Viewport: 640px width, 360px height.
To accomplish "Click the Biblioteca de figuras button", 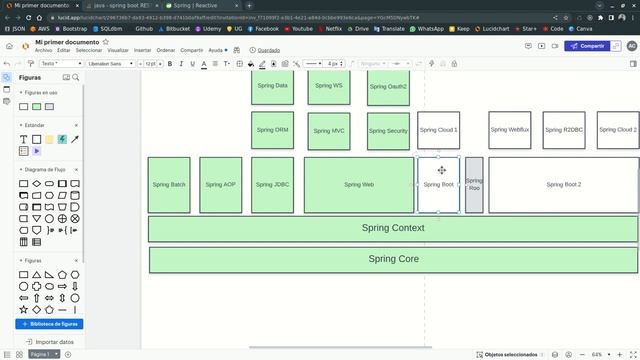I will (x=49, y=324).
